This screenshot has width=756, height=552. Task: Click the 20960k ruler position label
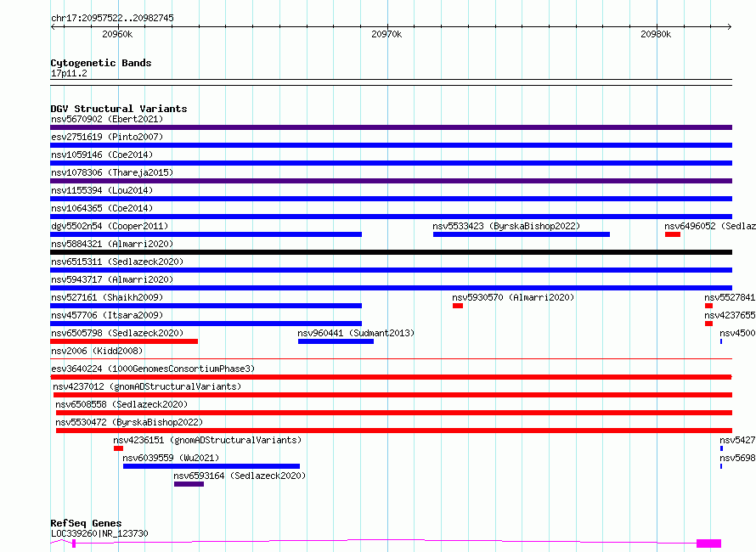117,34
